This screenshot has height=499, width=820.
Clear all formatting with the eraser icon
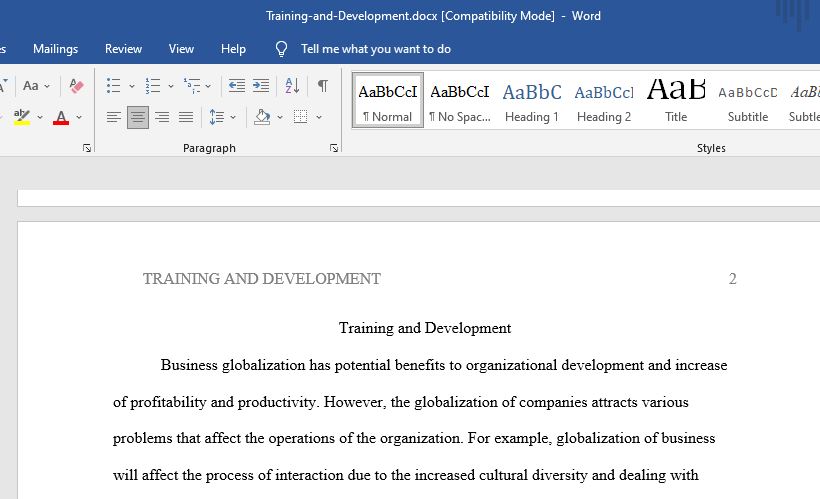[76, 85]
